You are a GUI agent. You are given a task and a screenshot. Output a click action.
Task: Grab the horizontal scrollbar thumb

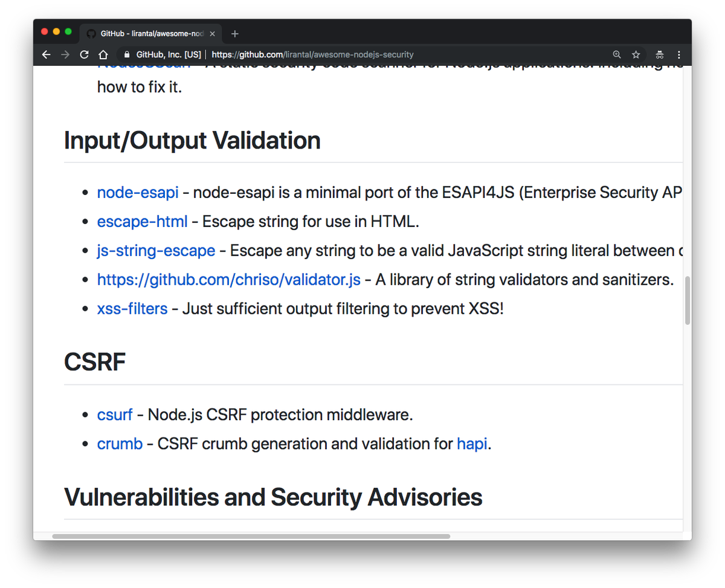click(251, 536)
